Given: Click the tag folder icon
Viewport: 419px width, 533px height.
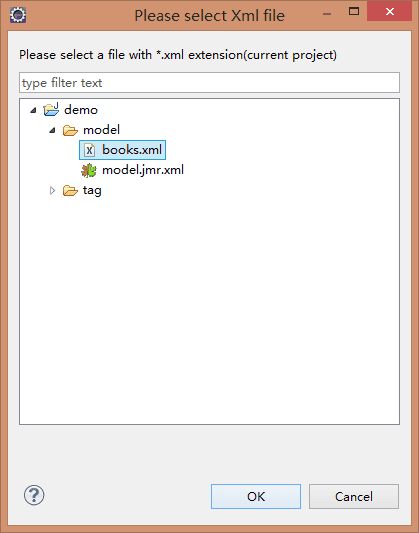Looking at the screenshot, I should [x=70, y=190].
